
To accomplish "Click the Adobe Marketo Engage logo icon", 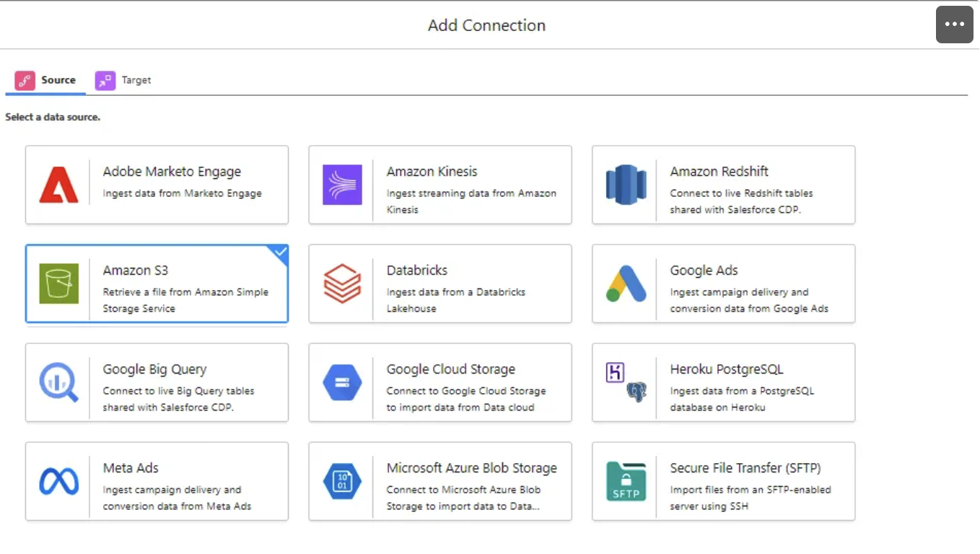I will 58,184.
